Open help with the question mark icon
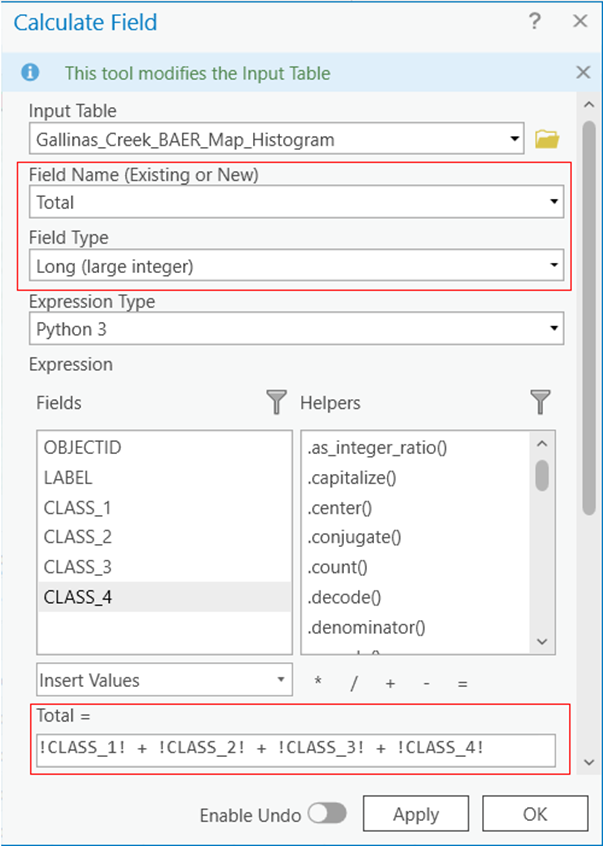Screen dimensions: 603x846 click(535, 21)
